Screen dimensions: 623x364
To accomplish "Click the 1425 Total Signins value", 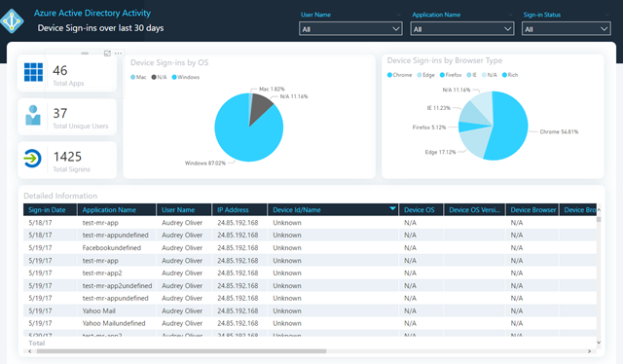I will [x=67, y=157].
